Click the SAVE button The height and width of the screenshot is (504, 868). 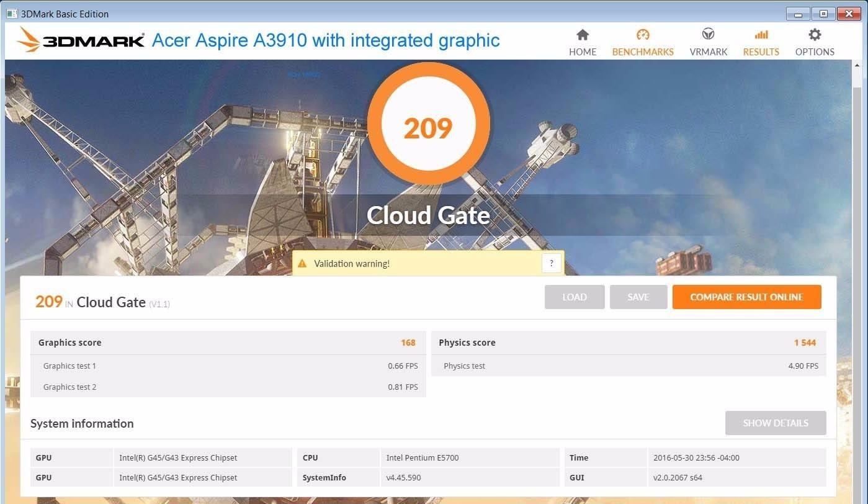638,297
